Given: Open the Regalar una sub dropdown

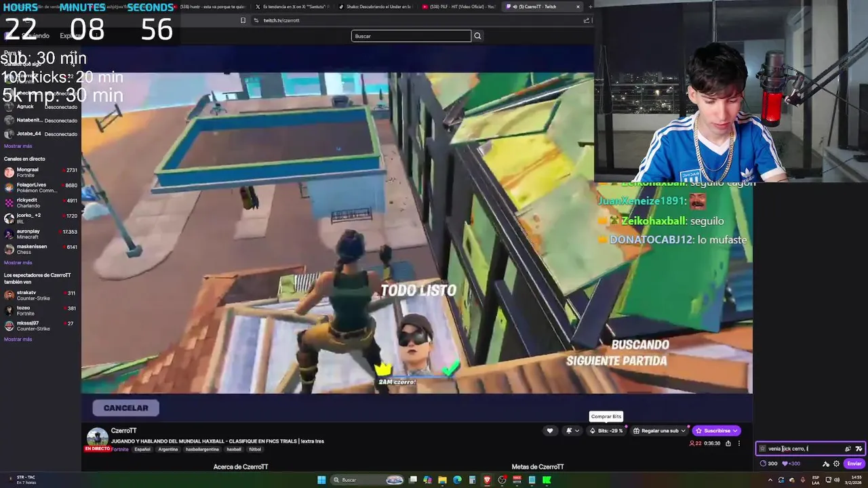Looking at the screenshot, I should click(659, 430).
